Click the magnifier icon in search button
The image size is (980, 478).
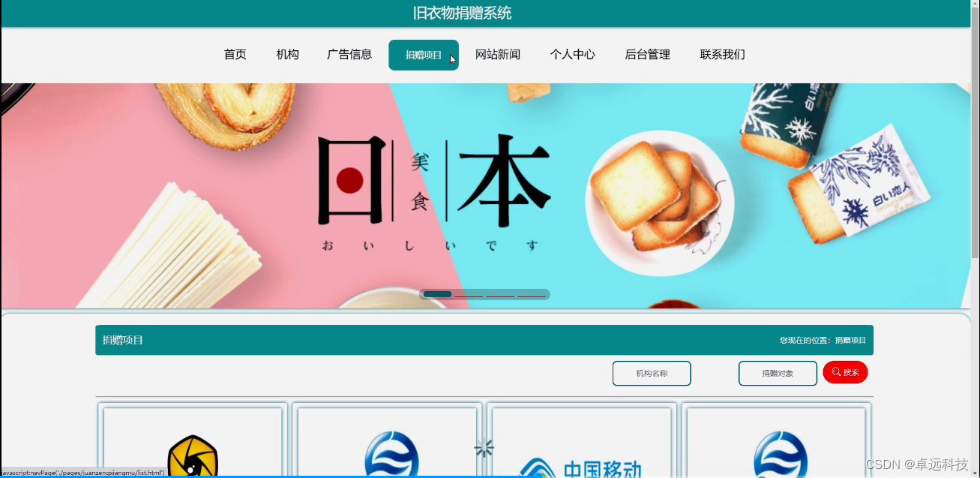(836, 372)
